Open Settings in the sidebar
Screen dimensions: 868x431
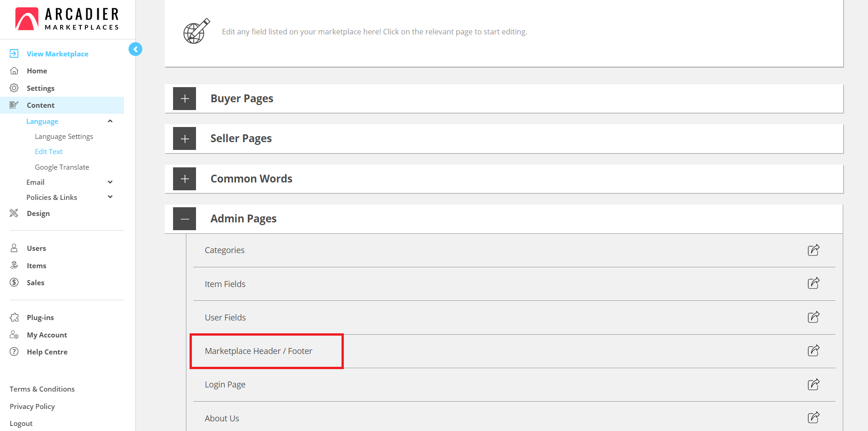tap(40, 88)
